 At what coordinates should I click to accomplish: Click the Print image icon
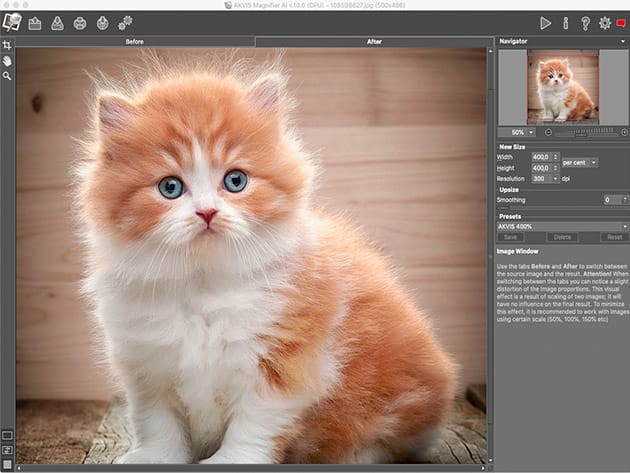pos(79,22)
